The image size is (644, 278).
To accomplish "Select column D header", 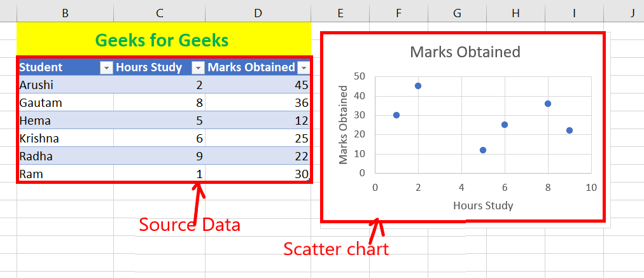I will click(x=258, y=13).
